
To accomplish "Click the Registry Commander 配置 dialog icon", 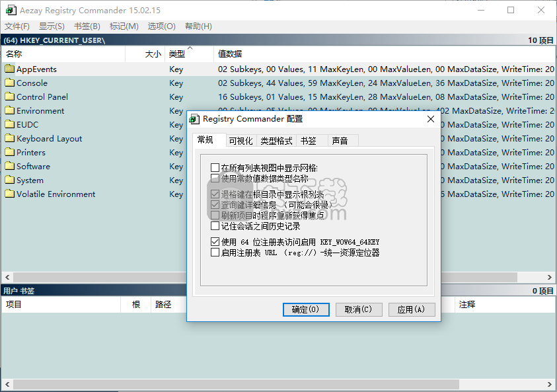I will tap(194, 119).
